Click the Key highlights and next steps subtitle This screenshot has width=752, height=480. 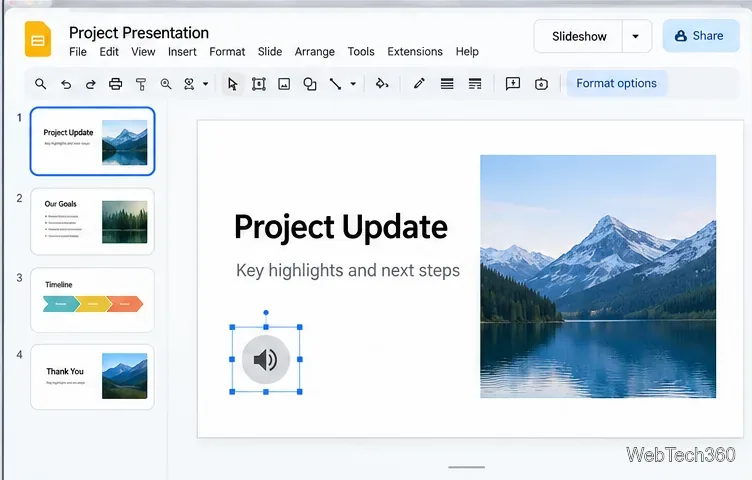348,270
